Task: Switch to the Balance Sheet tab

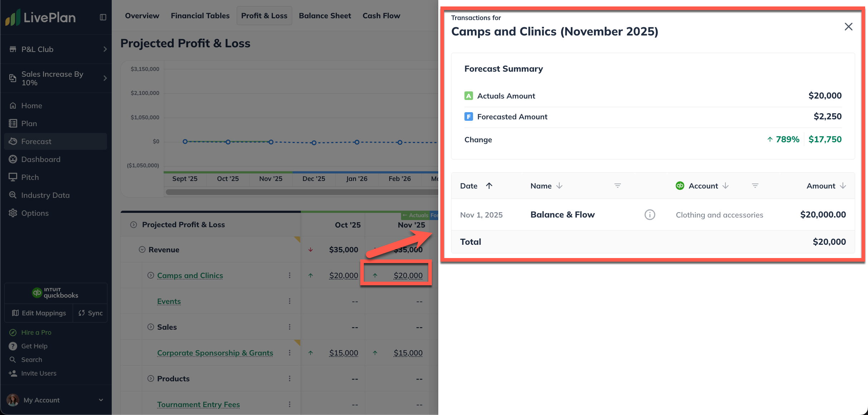Action: [324, 16]
